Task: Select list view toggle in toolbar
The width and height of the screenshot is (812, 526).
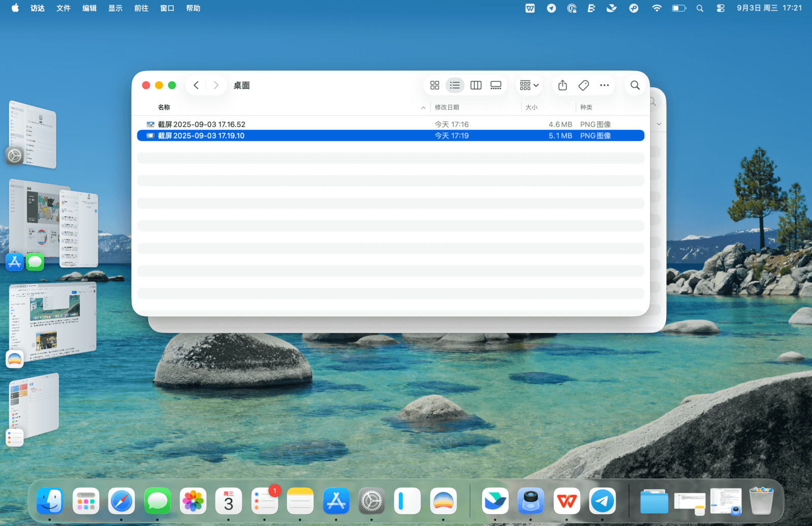Action: pyautogui.click(x=455, y=85)
